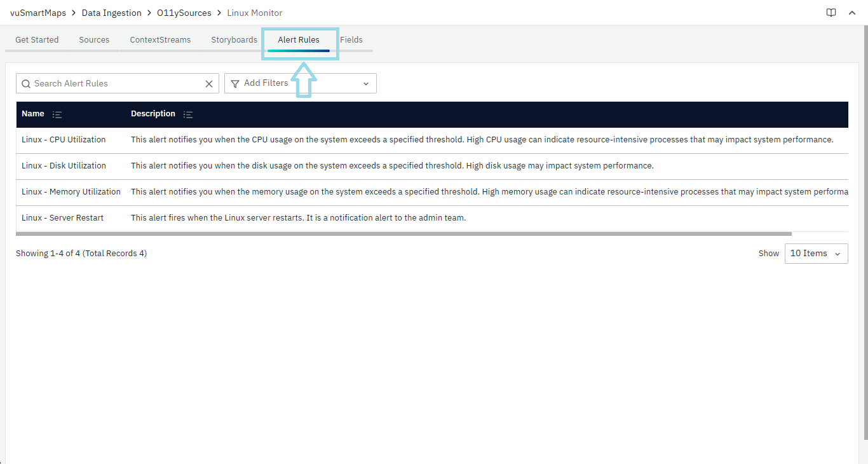This screenshot has width=868, height=464.
Task: Open the Name column options icon
Action: pyautogui.click(x=57, y=114)
